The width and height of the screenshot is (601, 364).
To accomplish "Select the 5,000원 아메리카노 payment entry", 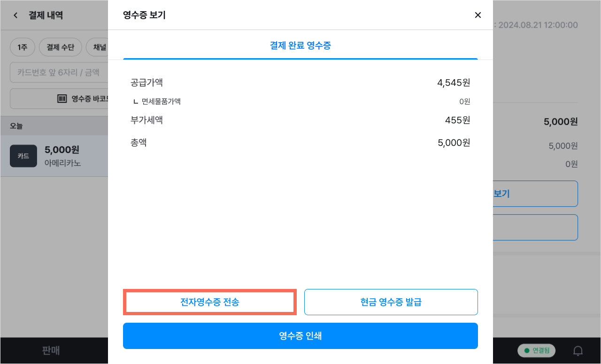I will 54,156.
